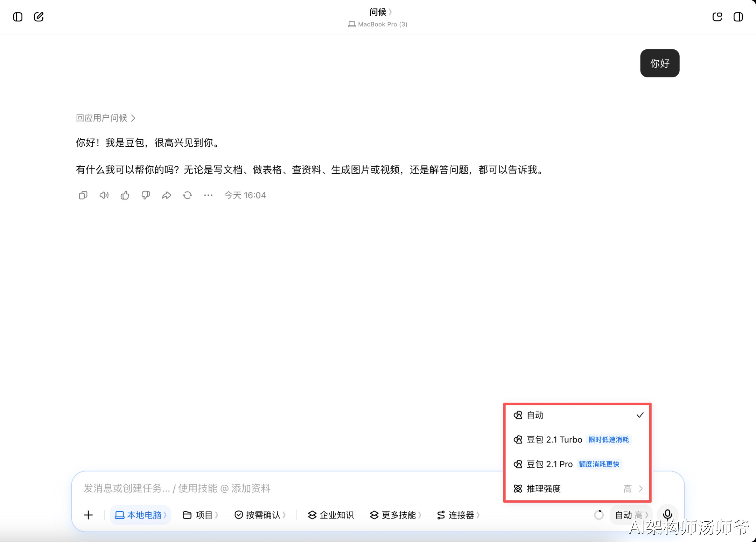Click the MacBook Pro (3) device label
This screenshot has height=542, width=756.
point(378,24)
